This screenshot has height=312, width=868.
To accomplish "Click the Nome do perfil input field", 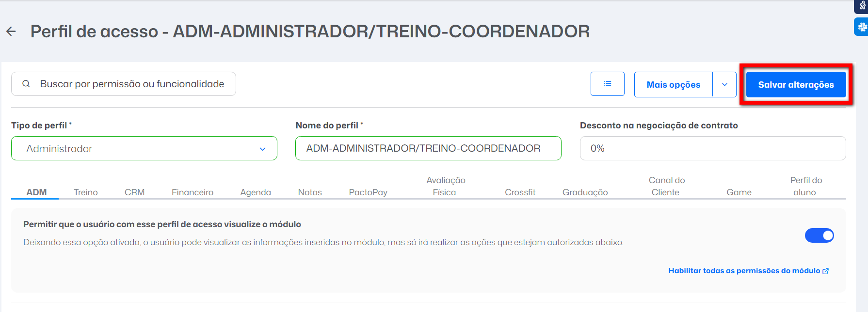I will point(428,148).
